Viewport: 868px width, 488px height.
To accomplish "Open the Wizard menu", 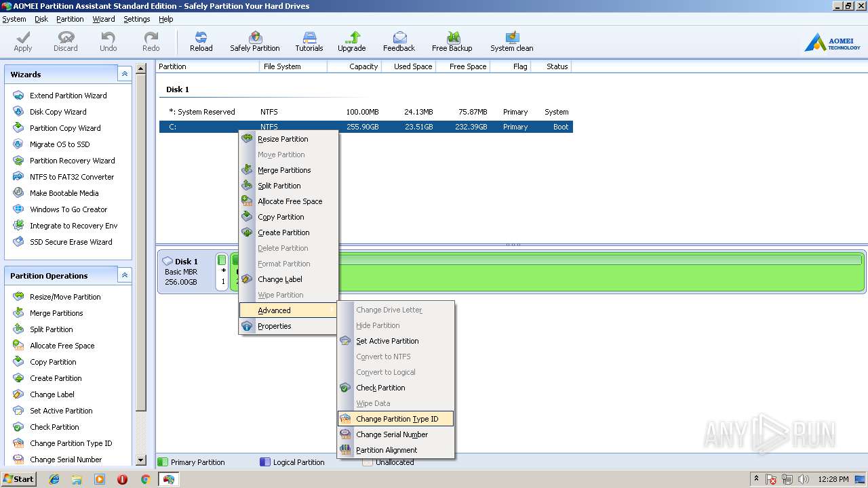I will pos(104,19).
